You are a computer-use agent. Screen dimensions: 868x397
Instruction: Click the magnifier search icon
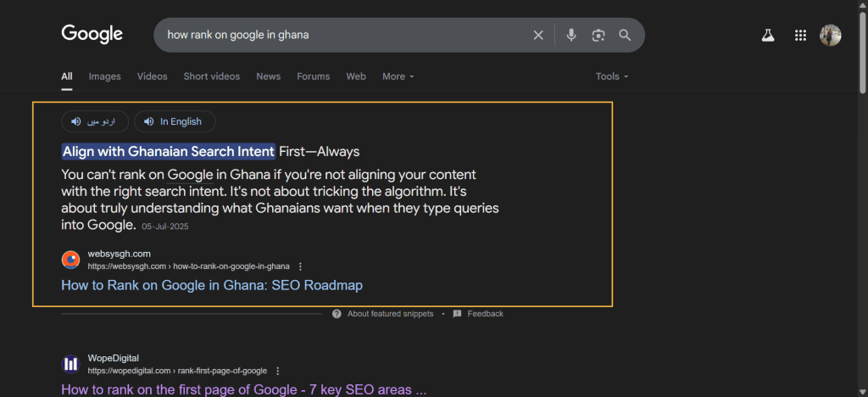(x=625, y=36)
